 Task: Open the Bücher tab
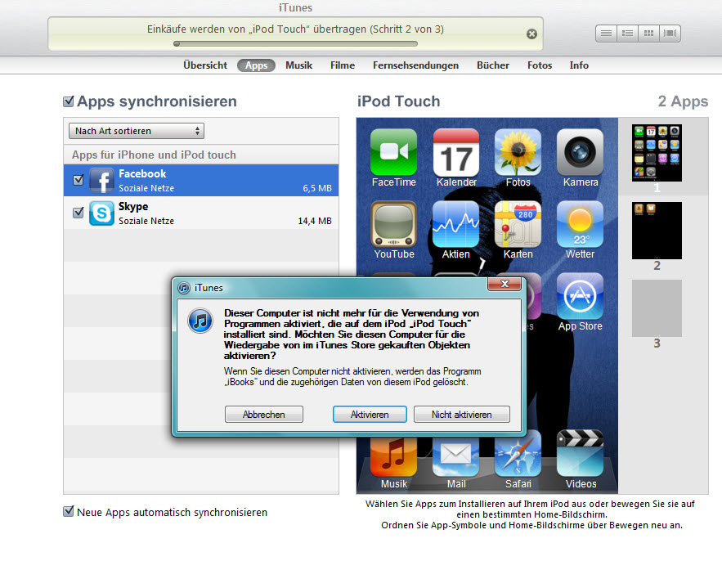[493, 65]
